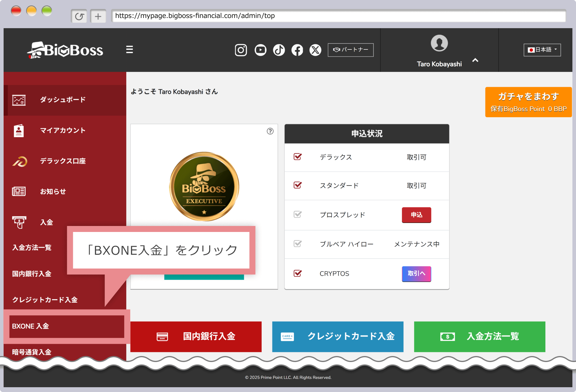This screenshot has height=392, width=576.
Task: Click the X (Twitter) icon
Action: click(x=315, y=50)
